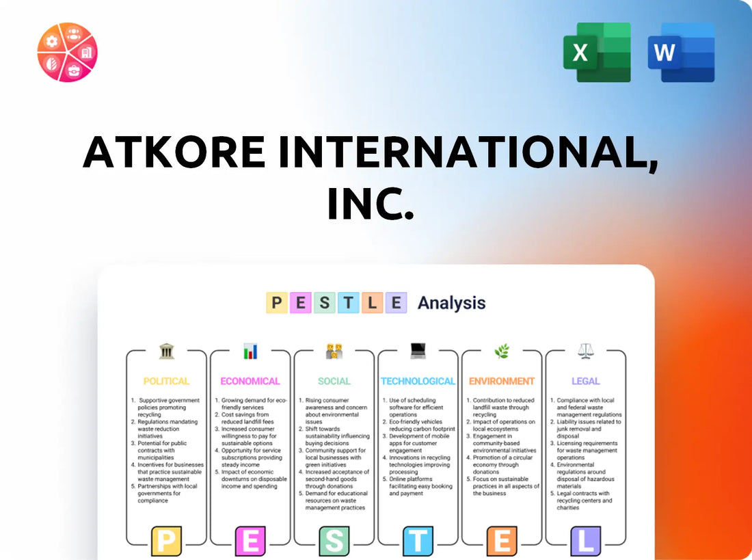
Task: Click "Growing demand for eco-friendly services"
Action: (251, 403)
